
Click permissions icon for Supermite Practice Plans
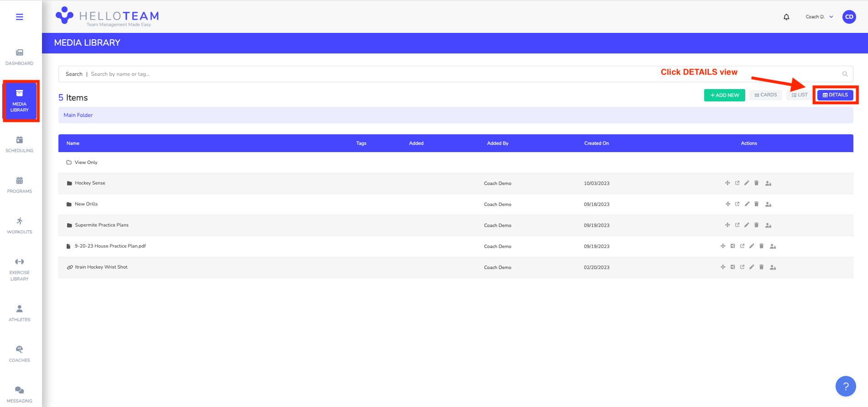click(x=768, y=226)
